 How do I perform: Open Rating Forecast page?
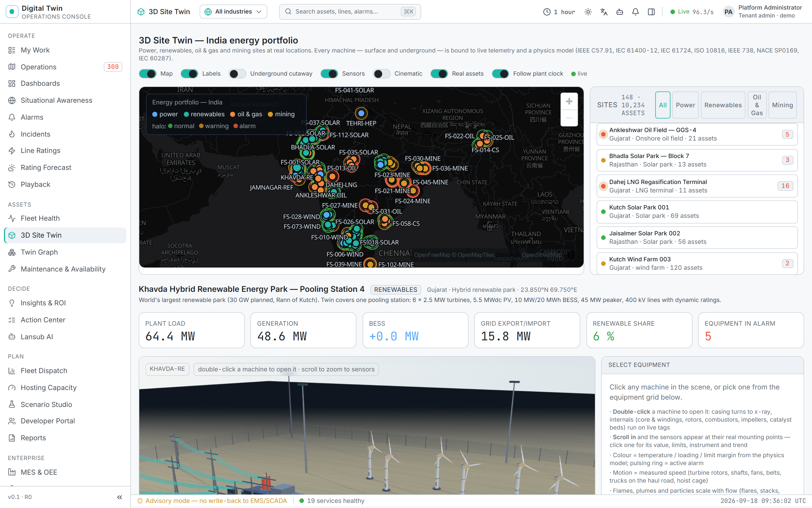65,167
